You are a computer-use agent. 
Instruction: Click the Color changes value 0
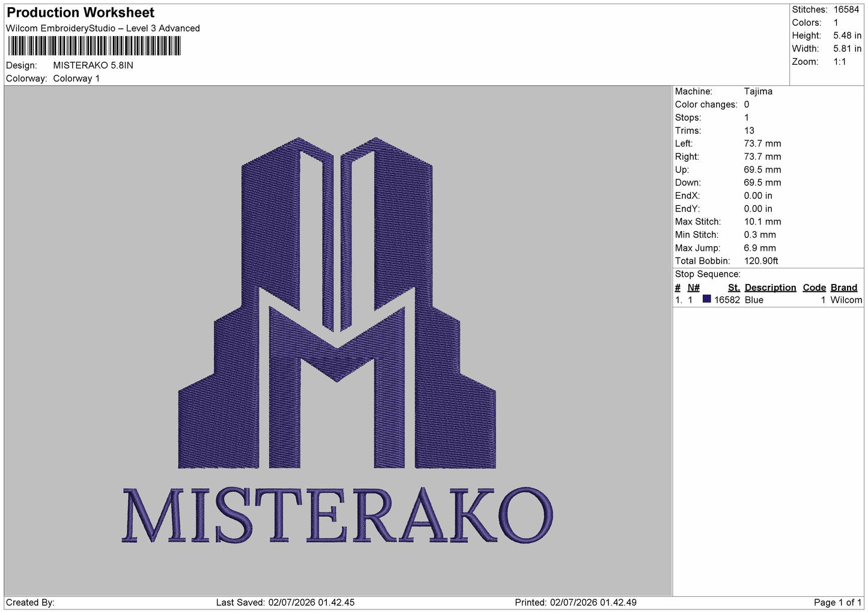pos(747,104)
